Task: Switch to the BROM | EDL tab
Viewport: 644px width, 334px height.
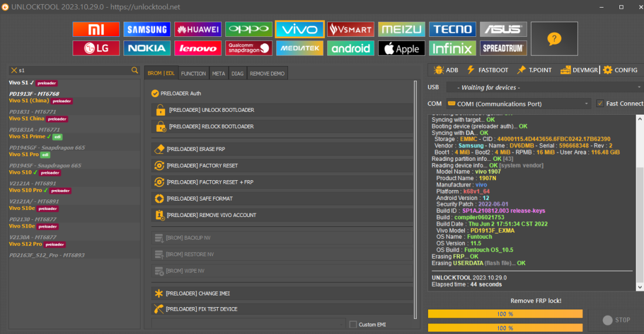Action: point(161,73)
